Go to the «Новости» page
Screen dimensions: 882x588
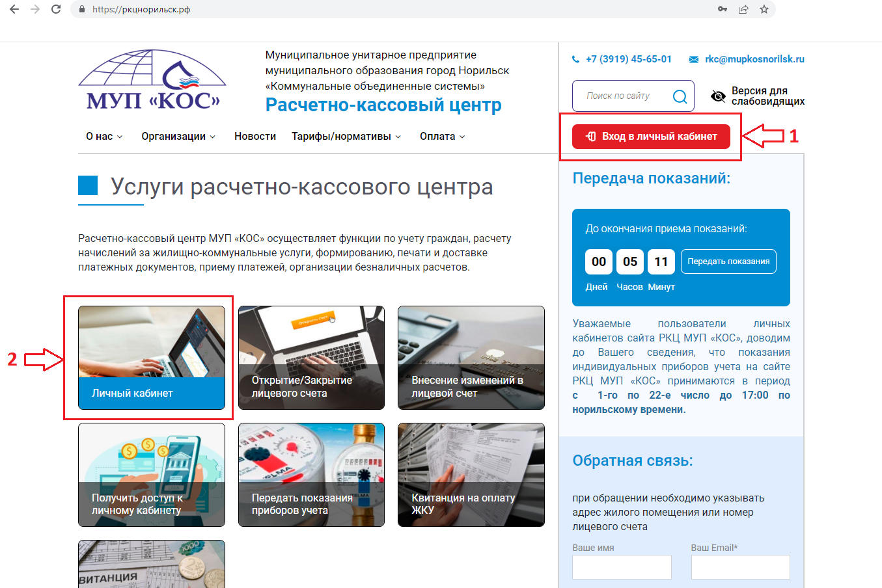click(x=255, y=137)
